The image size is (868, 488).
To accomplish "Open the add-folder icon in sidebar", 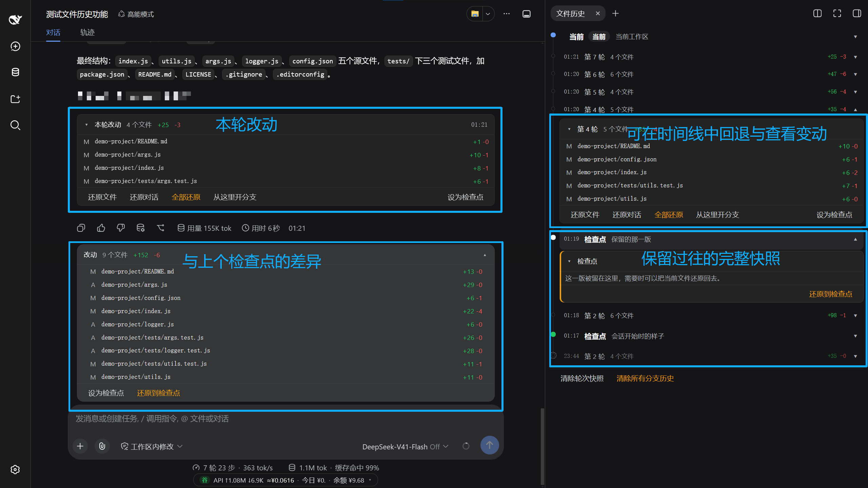I will [15, 99].
